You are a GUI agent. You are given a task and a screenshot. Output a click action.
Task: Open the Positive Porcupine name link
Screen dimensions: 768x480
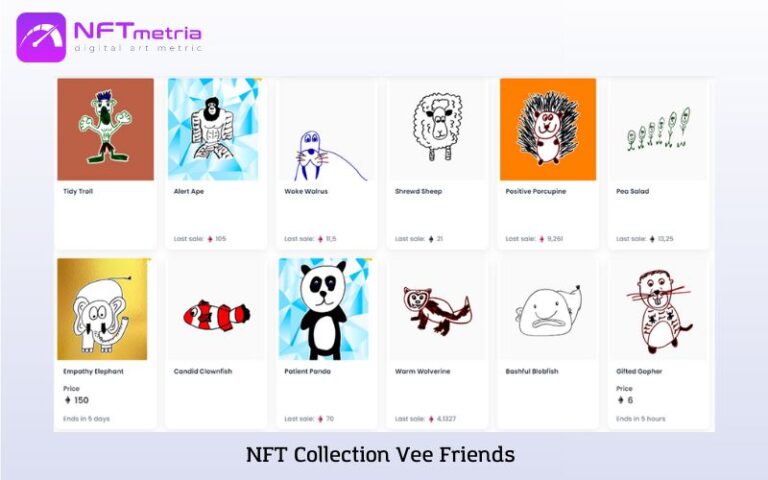point(535,192)
